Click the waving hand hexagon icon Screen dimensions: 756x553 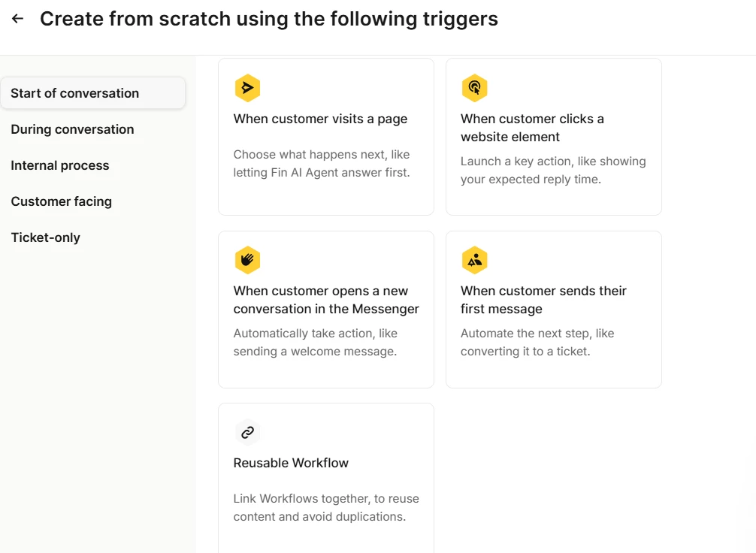[247, 260]
